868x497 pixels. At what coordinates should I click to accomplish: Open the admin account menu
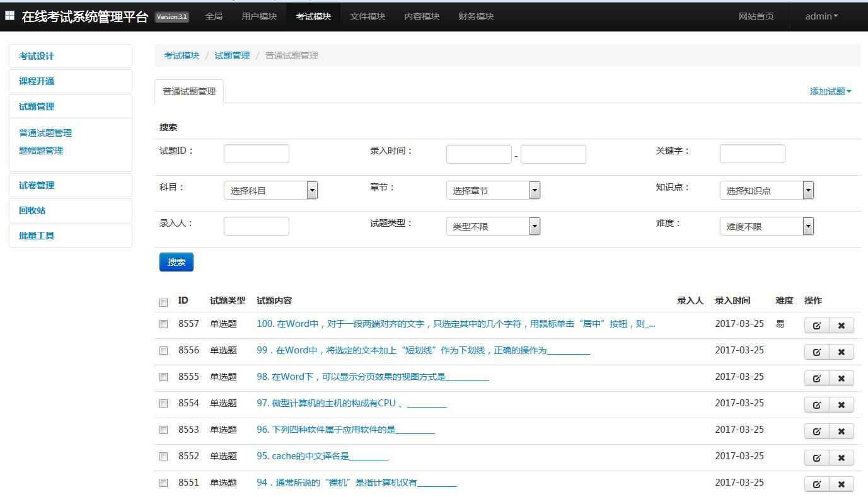click(821, 16)
